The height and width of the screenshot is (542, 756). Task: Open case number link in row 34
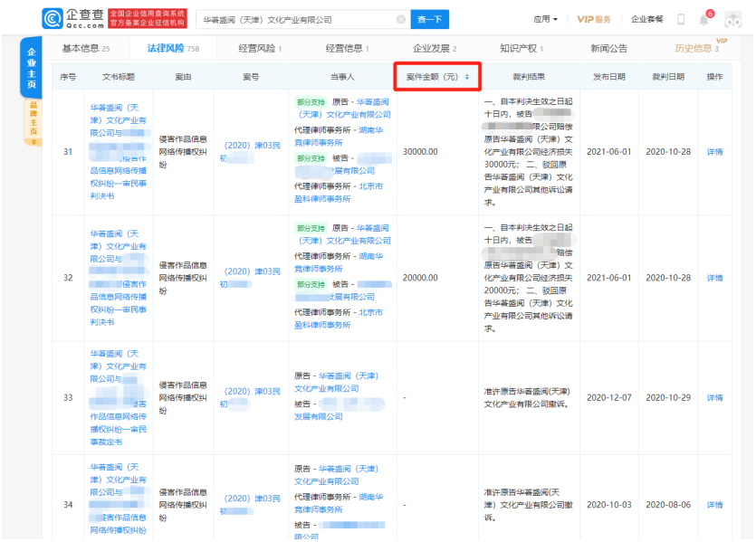click(x=250, y=505)
